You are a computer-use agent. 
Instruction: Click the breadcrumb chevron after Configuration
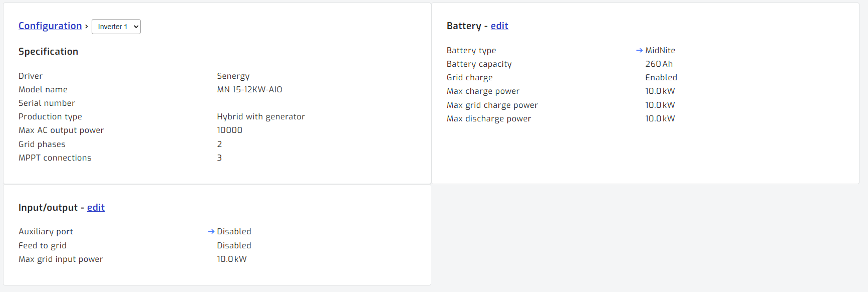[x=87, y=27]
